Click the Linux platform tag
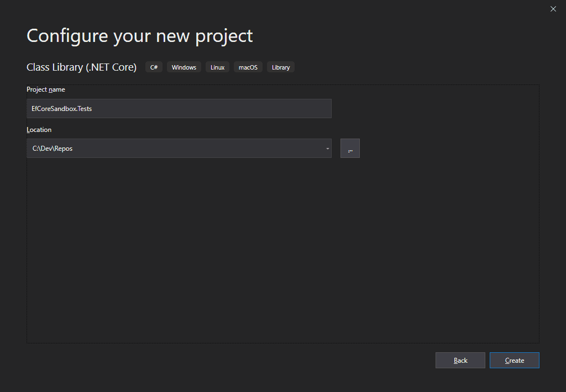566x392 pixels. [217, 67]
